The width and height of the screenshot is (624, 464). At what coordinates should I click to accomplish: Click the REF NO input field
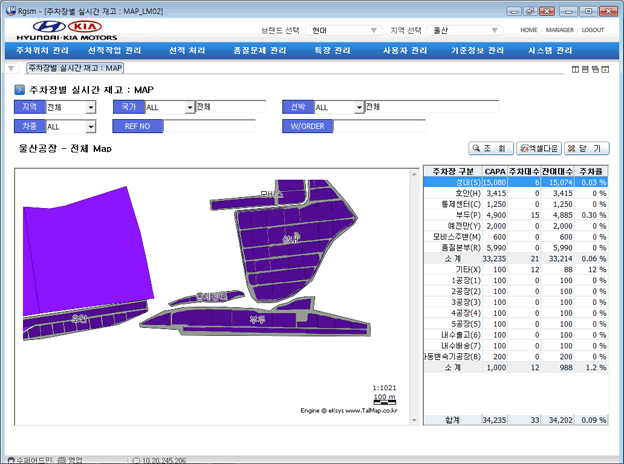click(212, 127)
